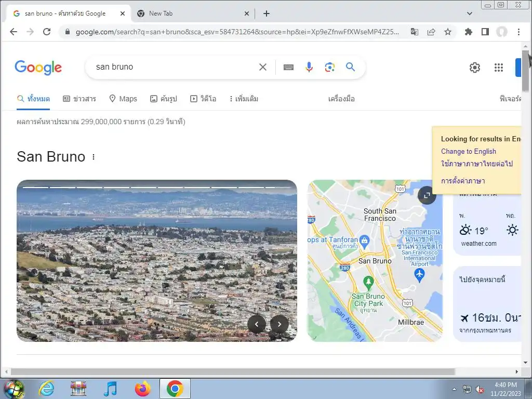
Task: Open the Extensions puzzle icon
Action: point(469,32)
